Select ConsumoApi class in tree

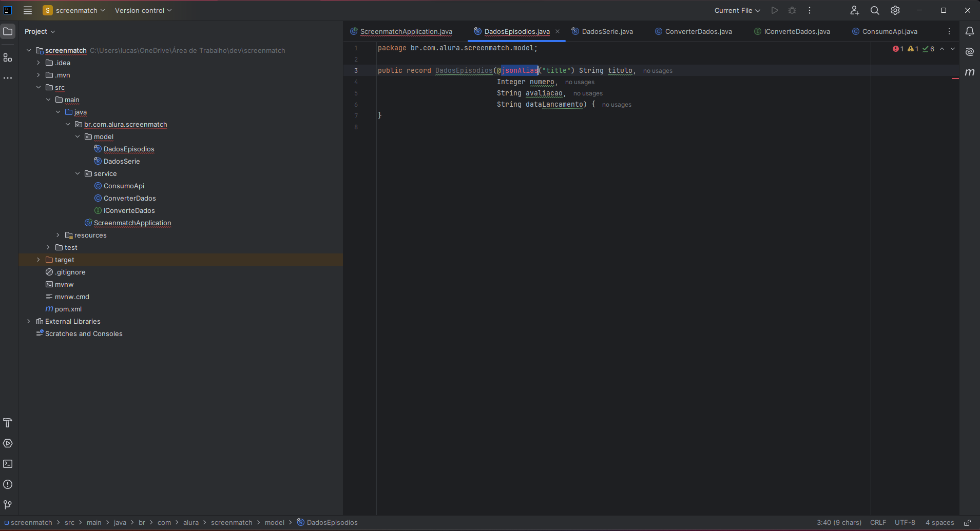point(124,186)
